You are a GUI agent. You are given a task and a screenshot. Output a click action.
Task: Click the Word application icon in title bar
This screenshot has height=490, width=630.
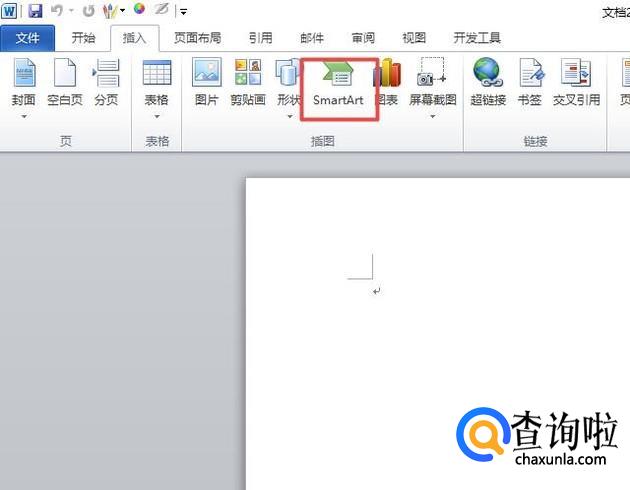[9, 11]
